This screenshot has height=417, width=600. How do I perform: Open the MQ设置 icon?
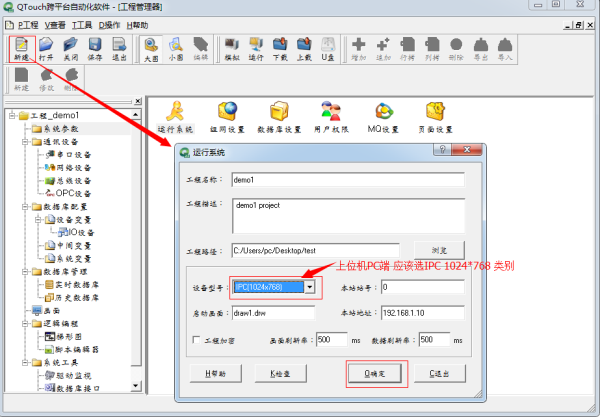pyautogui.click(x=382, y=117)
